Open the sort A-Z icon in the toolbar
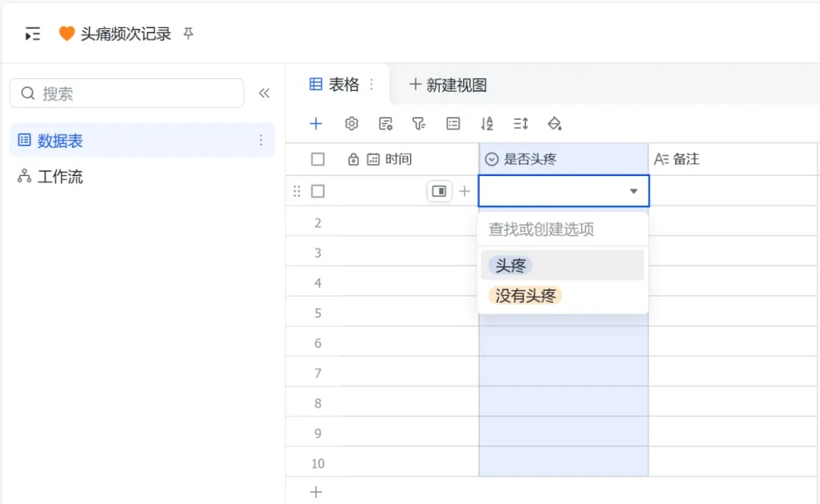 coord(487,124)
